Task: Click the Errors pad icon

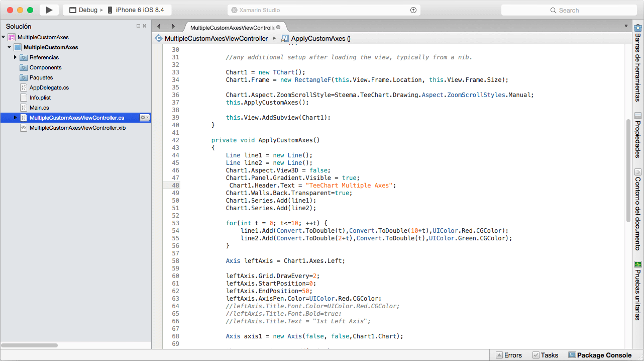Action: pyautogui.click(x=499, y=355)
